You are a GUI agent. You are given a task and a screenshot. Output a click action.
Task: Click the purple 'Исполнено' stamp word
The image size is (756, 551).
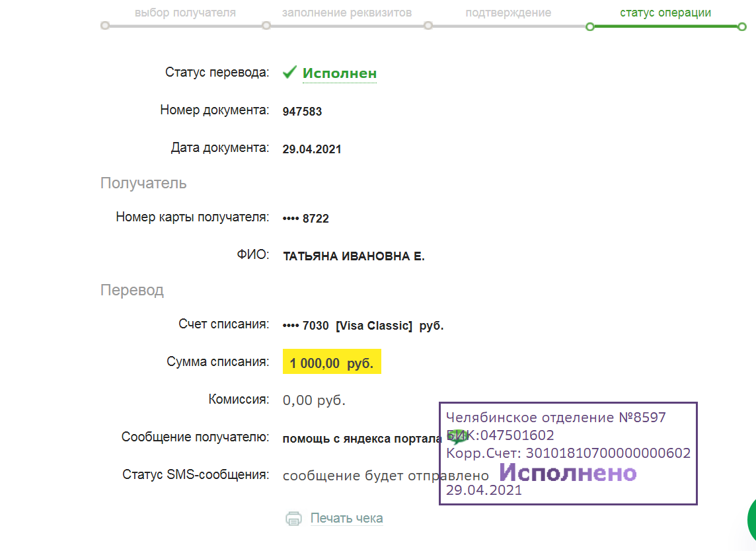pos(568,472)
